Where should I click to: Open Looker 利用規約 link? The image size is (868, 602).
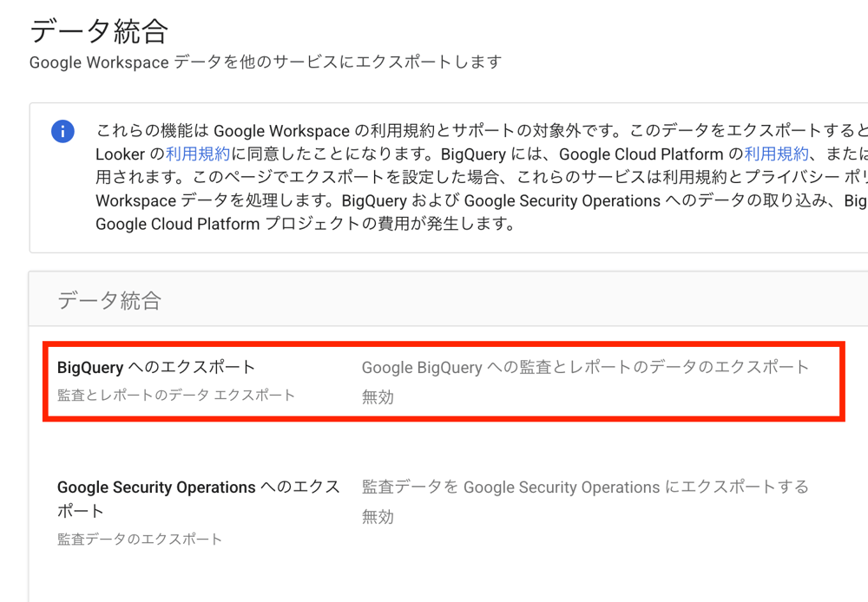click(x=198, y=154)
